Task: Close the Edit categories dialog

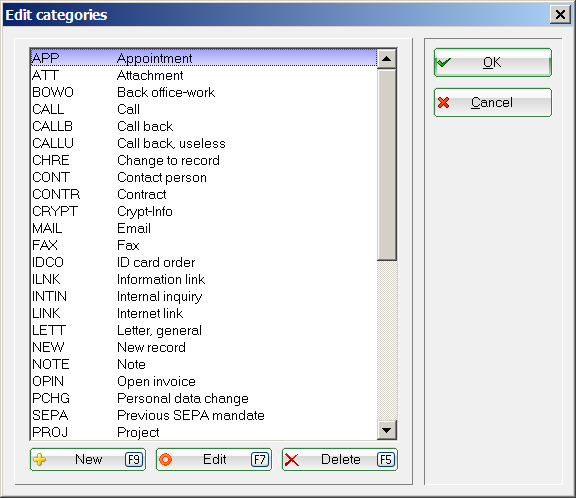Action: tap(560, 15)
